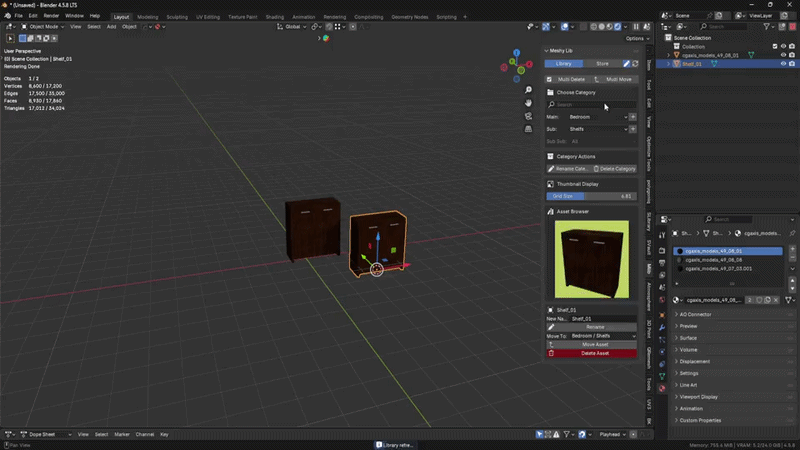Select the pan hand viewport icon
800x450 pixels.
coord(528,103)
